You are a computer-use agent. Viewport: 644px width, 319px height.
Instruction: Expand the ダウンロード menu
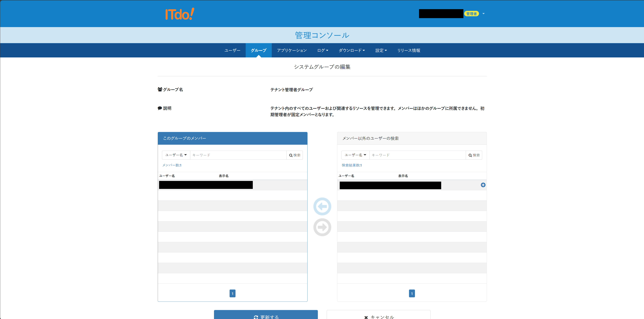tap(352, 50)
